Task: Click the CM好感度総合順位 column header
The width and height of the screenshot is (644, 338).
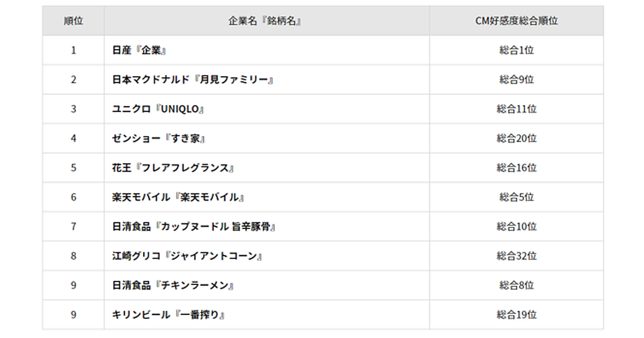Action: [x=516, y=21]
